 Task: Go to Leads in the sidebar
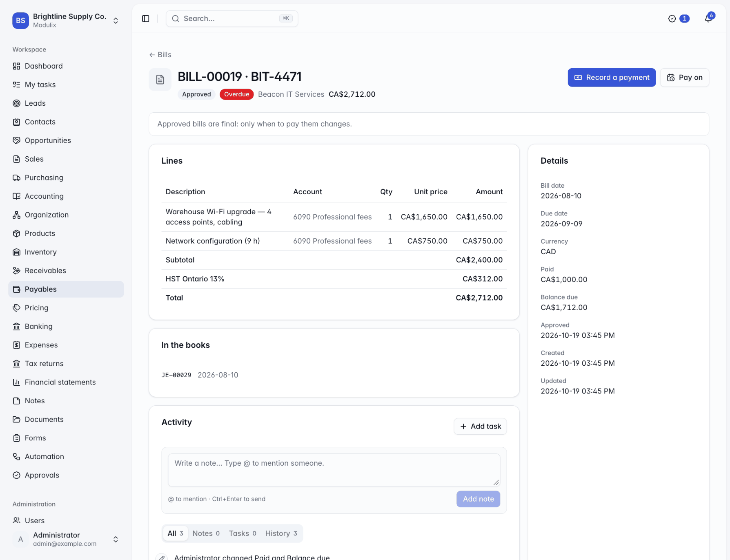(x=66, y=103)
